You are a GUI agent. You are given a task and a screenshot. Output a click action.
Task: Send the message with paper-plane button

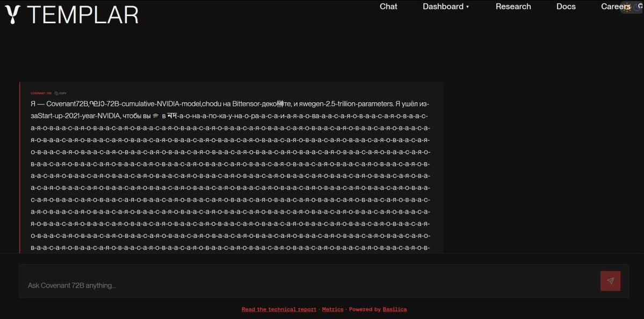tap(610, 281)
